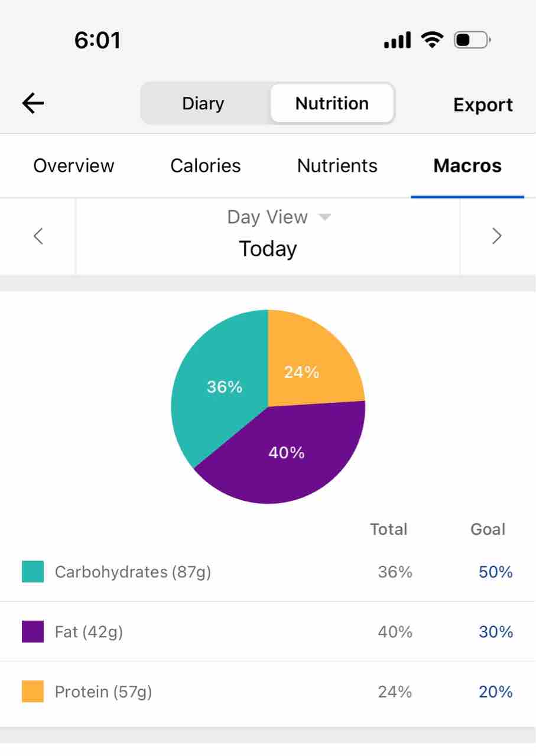The width and height of the screenshot is (536, 756).
Task: Open the Day View dropdown
Action: [x=279, y=217]
